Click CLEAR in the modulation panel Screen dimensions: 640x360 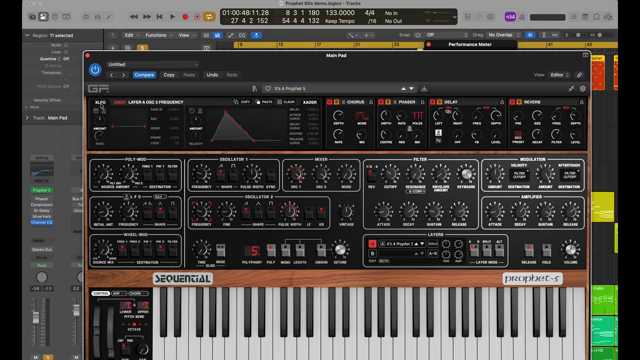pyautogui.click(x=286, y=102)
